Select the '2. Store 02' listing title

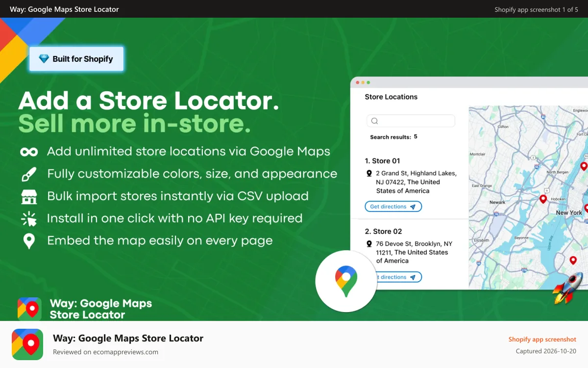[384, 232]
